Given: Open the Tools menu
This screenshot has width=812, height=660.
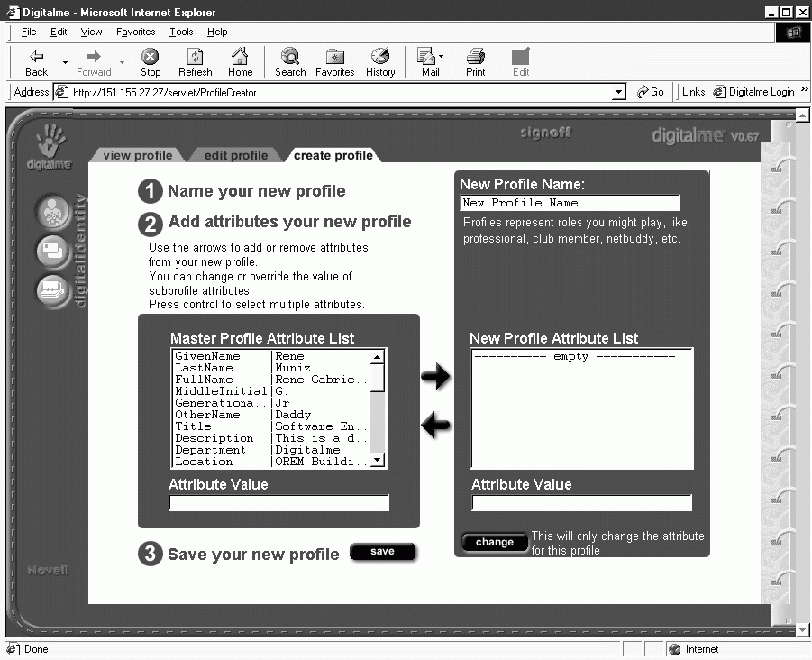Looking at the screenshot, I should pos(181,32).
